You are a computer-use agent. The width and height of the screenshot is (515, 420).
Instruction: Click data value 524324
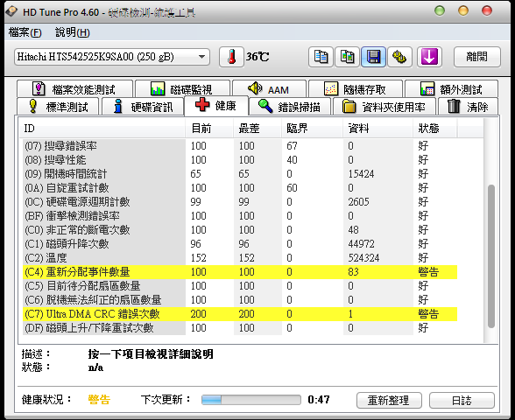coord(363,258)
